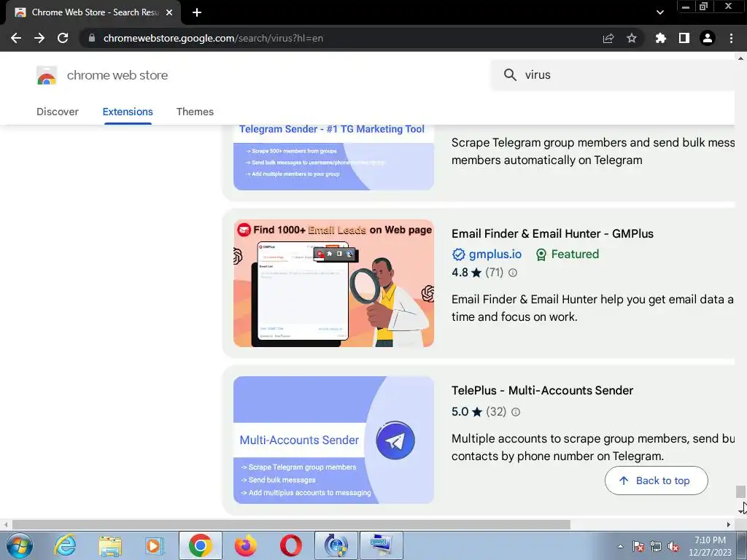Switch to the Themes tab
This screenshot has height=560, width=747.
pyautogui.click(x=195, y=112)
